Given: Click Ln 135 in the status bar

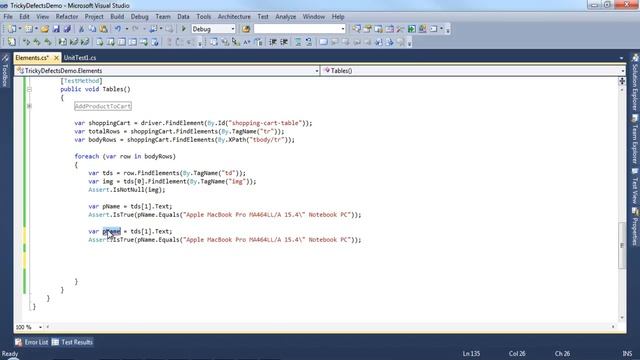Looking at the screenshot, I should [x=471, y=353].
